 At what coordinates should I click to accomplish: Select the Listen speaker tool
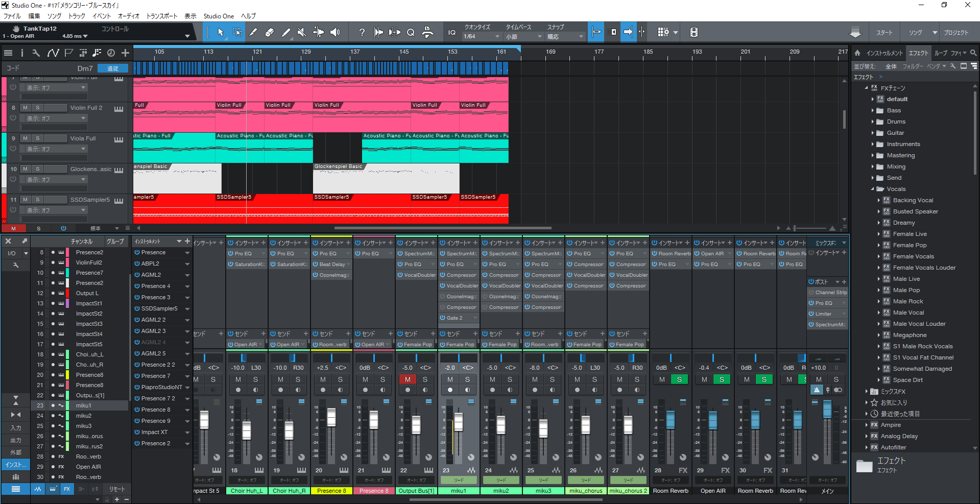pos(335,32)
